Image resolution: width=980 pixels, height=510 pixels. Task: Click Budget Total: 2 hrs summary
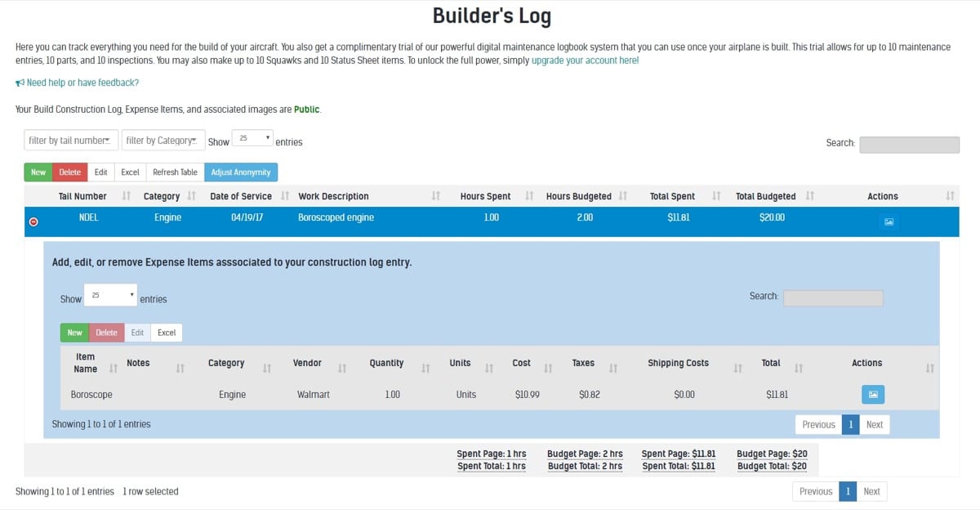[585, 467]
